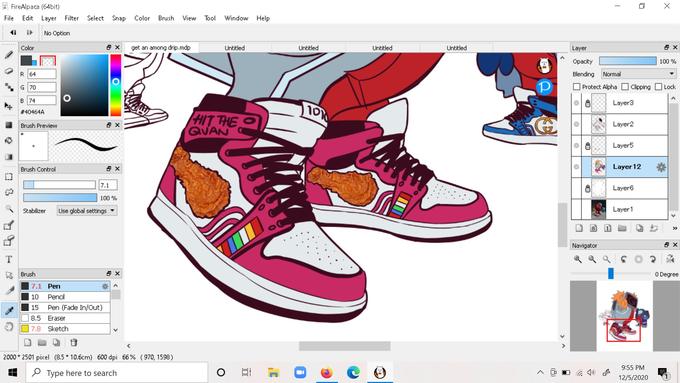Duplicate brush in Brush panel

tap(56, 343)
